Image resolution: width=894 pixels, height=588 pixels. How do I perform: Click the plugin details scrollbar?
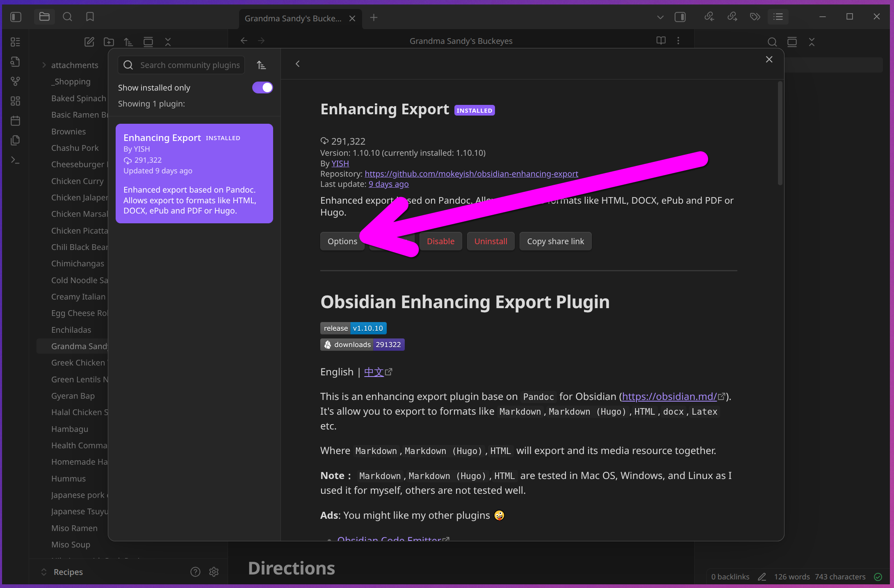click(780, 133)
